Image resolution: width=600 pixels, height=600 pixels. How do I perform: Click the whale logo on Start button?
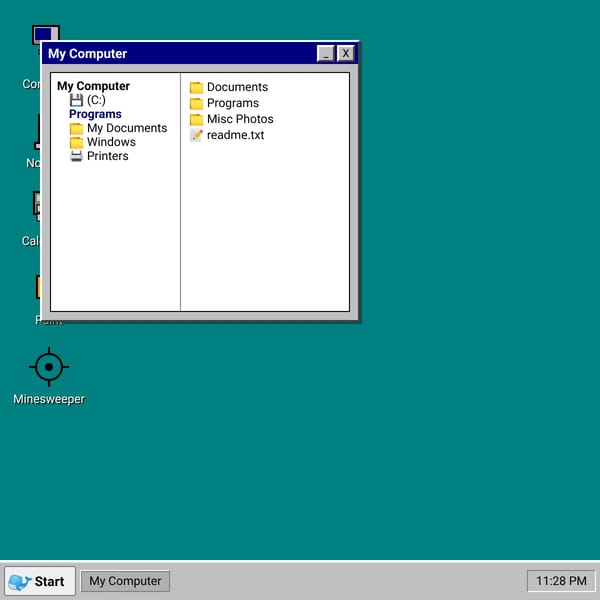[20, 582]
